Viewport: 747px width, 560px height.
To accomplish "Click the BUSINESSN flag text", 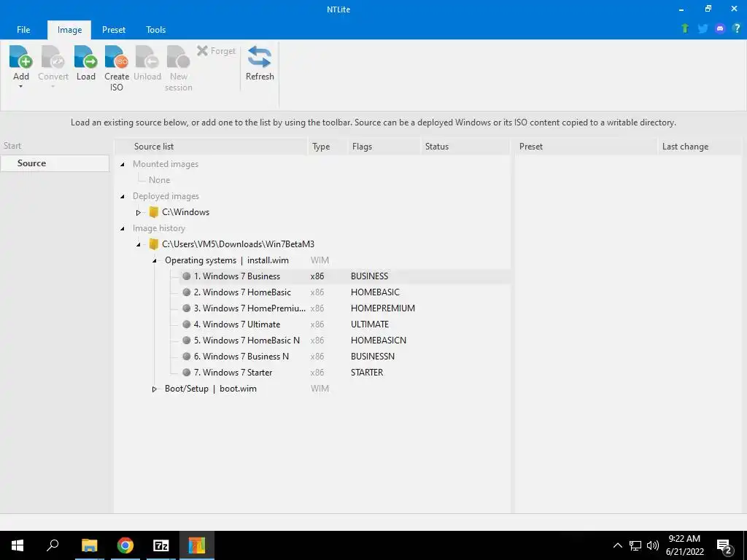I will click(373, 356).
